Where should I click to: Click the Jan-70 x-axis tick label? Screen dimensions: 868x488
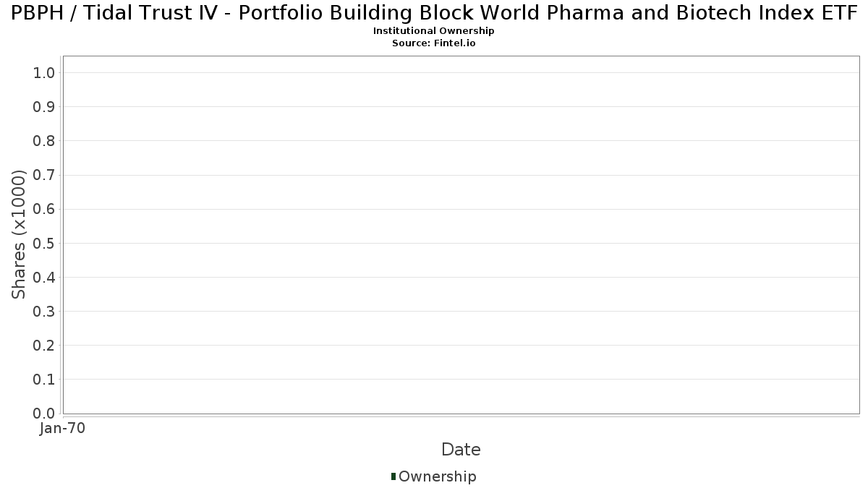62,429
